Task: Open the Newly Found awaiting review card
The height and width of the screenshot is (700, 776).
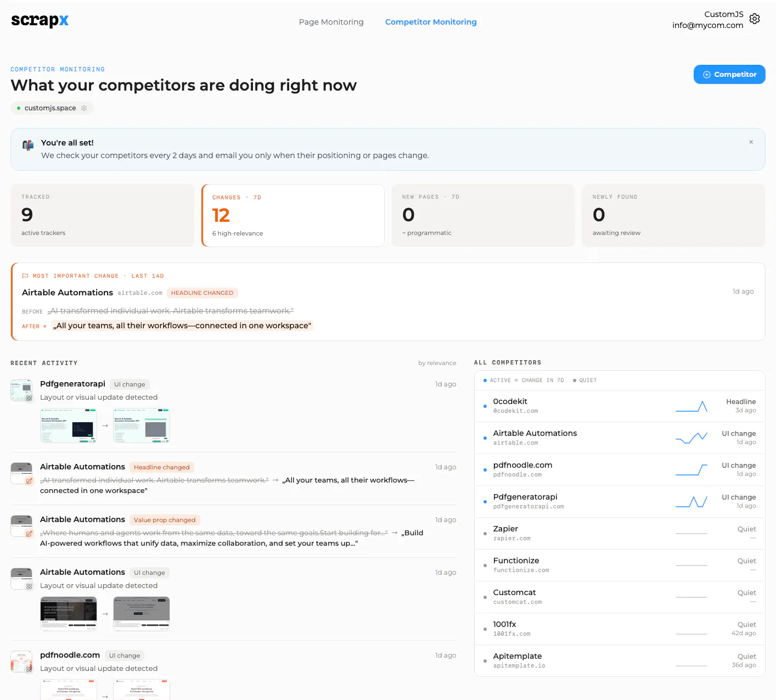Action: (x=673, y=215)
